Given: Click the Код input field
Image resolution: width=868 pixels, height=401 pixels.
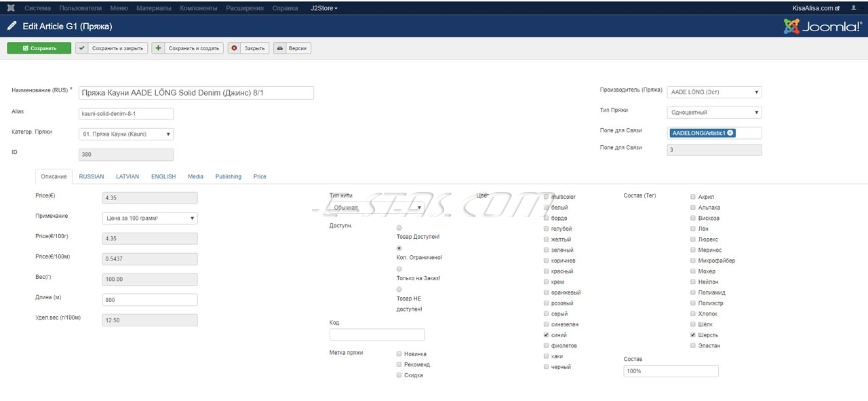Looking at the screenshot, I should [377, 335].
